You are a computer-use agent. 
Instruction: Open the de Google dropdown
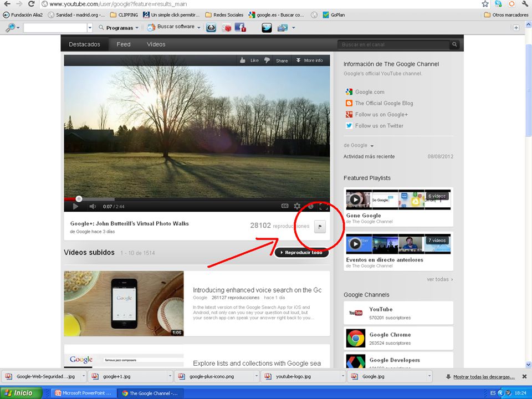[359, 145]
